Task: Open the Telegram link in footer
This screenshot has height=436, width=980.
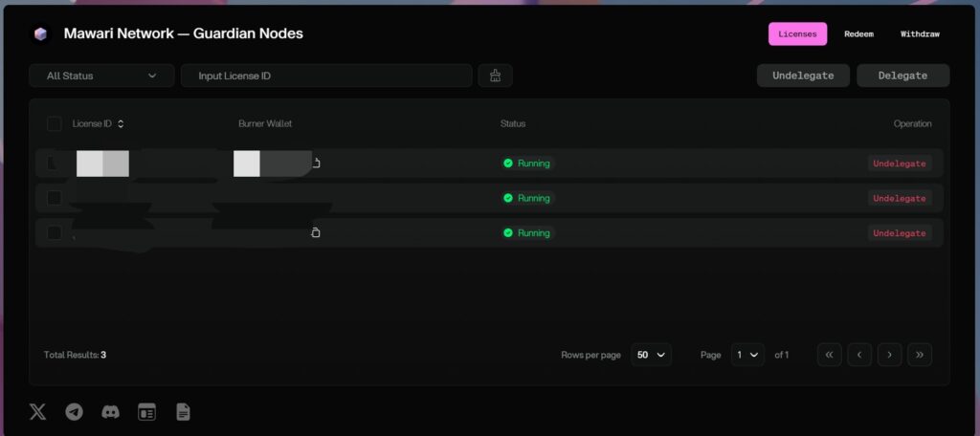Action: tap(74, 412)
